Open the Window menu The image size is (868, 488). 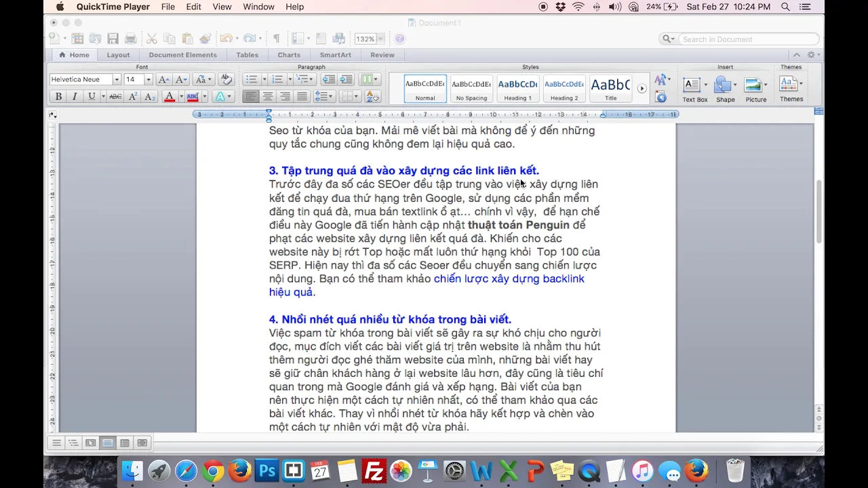258,7
